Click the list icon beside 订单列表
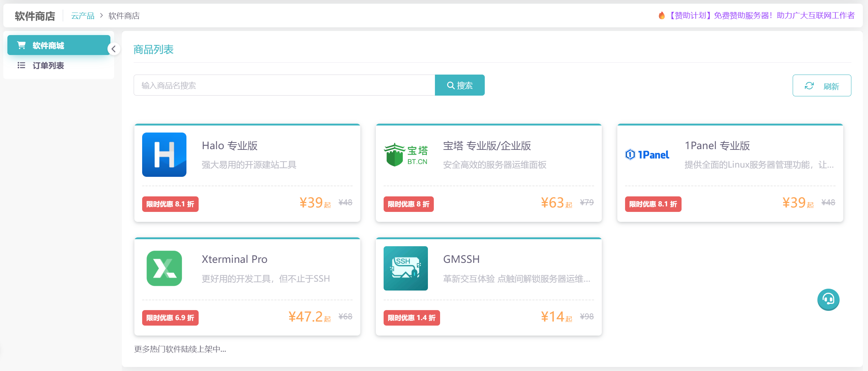 [x=21, y=65]
